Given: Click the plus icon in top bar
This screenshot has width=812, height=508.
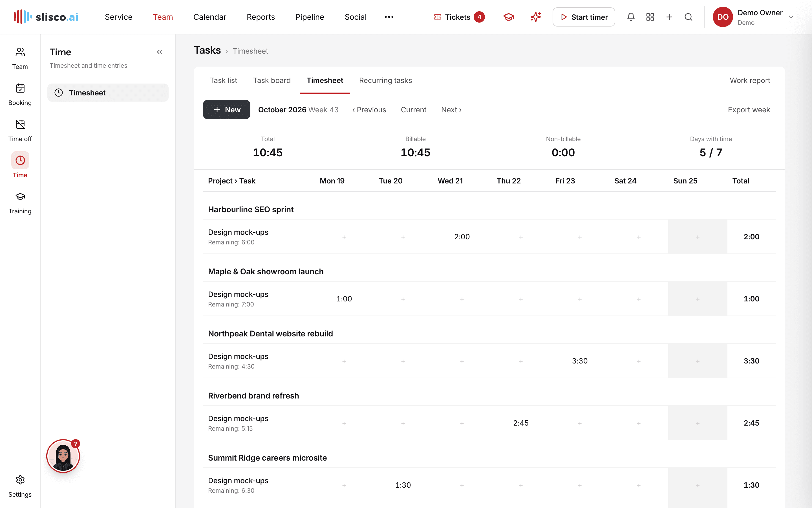Looking at the screenshot, I should click(669, 17).
